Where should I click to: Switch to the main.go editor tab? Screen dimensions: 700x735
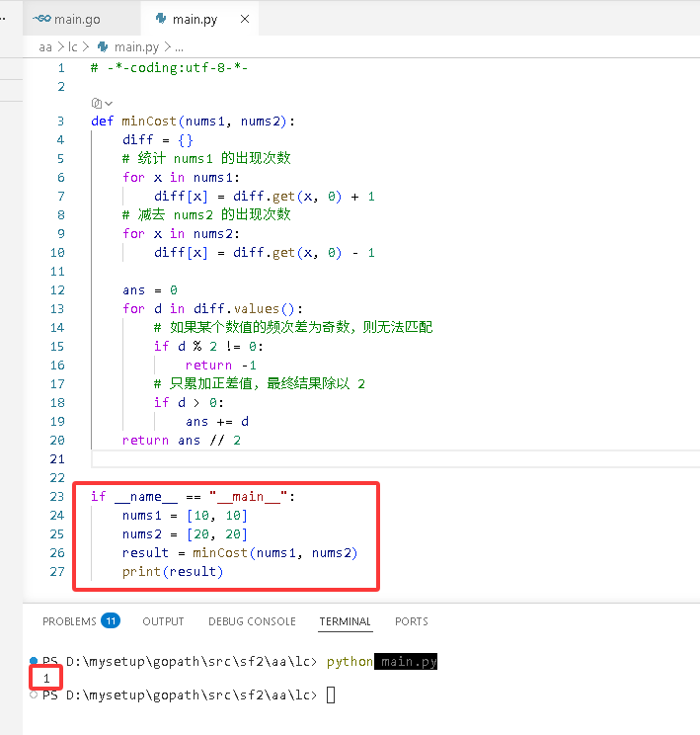coord(82,19)
